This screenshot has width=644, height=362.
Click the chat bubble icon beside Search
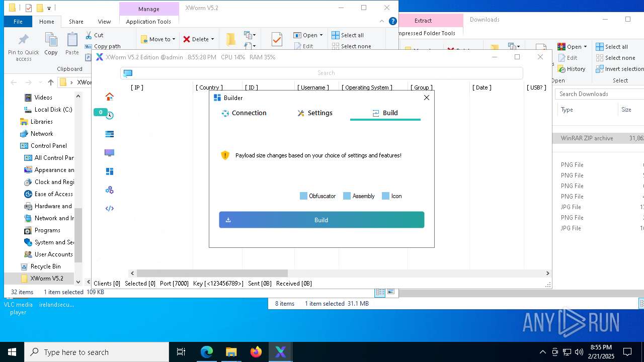coord(128,73)
